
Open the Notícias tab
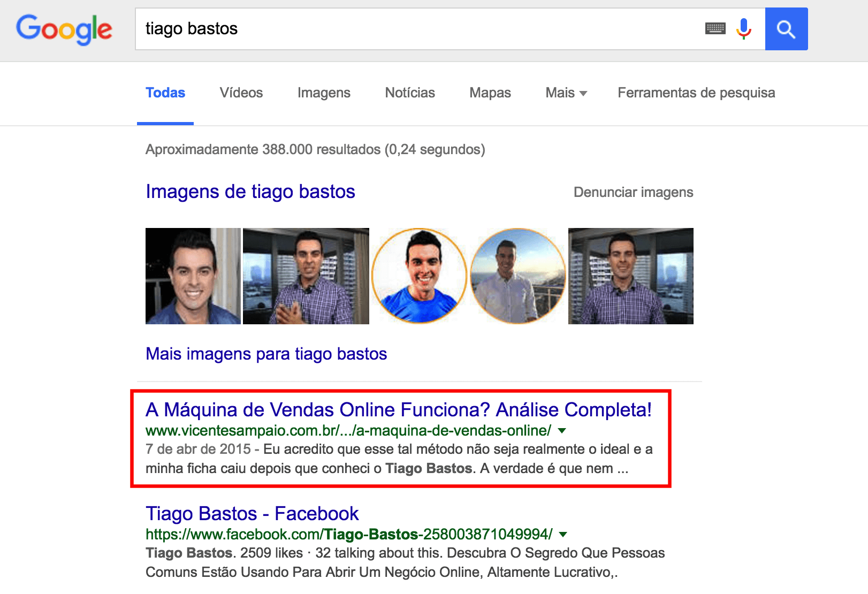(x=410, y=93)
